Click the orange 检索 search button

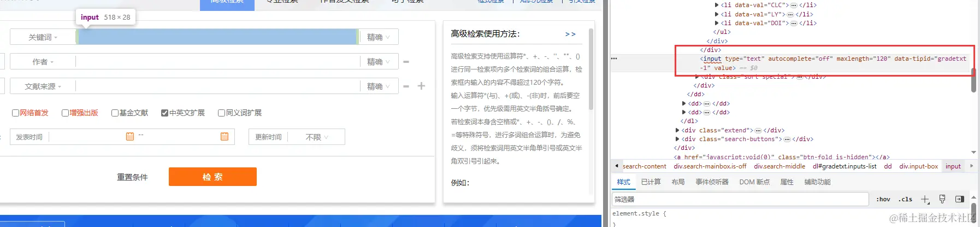click(212, 177)
